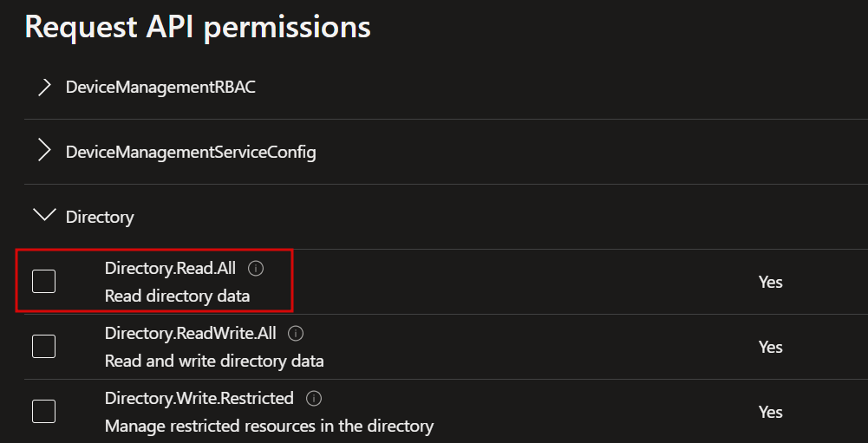Click 'Manage restricted resources in the directory' text
This screenshot has height=443, width=868.
tap(269, 426)
